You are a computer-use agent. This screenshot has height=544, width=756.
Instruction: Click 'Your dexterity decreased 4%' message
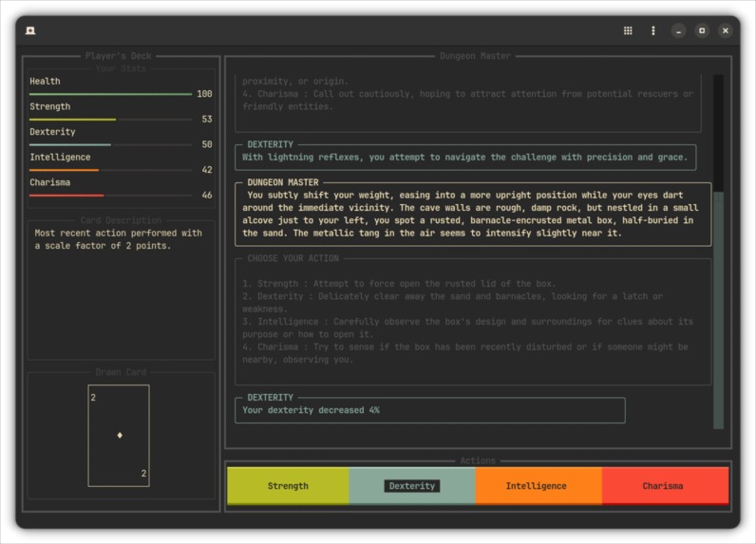311,410
